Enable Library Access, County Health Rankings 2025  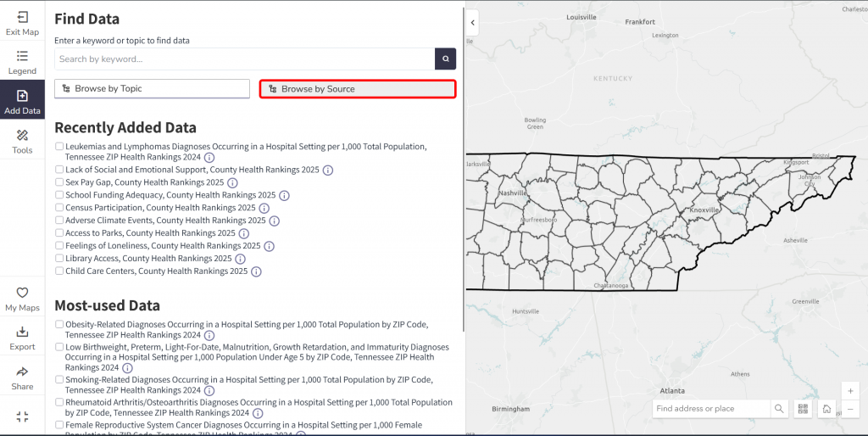click(59, 258)
